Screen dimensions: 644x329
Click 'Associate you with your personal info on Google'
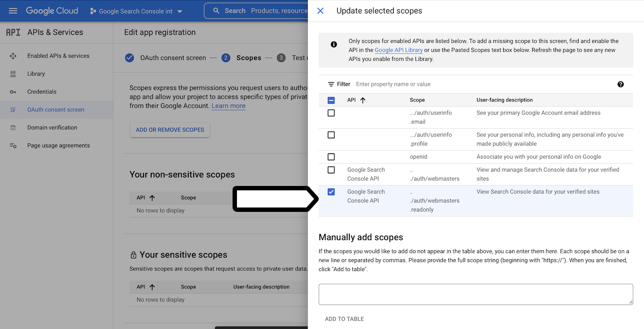[538, 157]
